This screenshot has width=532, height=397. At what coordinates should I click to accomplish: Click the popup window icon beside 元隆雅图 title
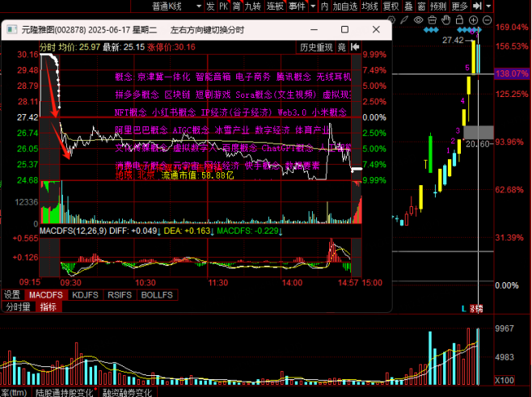click(x=12, y=30)
